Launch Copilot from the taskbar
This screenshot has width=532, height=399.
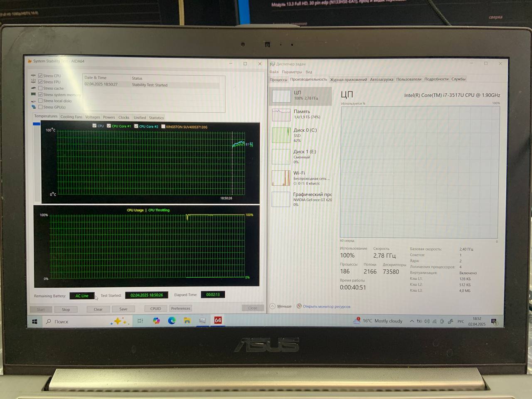point(156,320)
